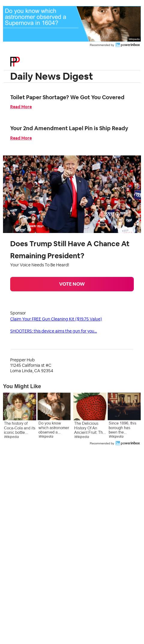Click the Delicious History Of An Ancient Fruit caption
Image resolution: width=144 pixels, height=644 pixels.
pos(90,428)
